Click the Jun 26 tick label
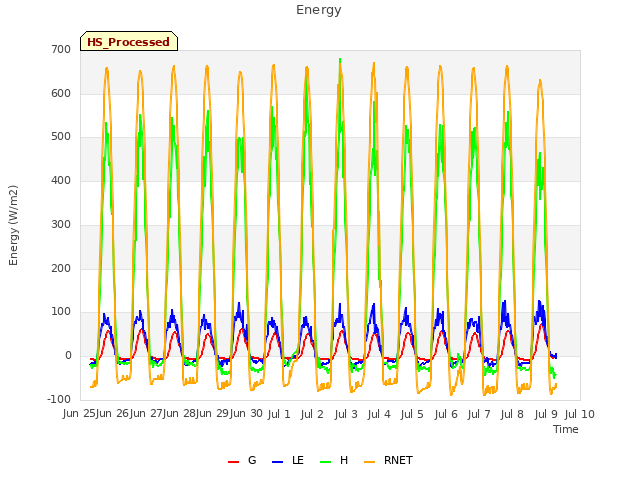Screen dimensions: 640x480 111,414
